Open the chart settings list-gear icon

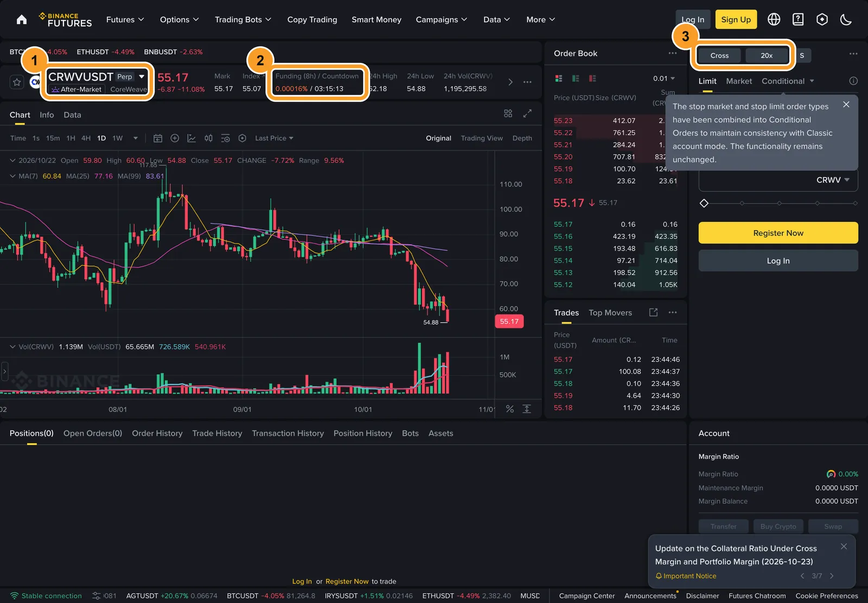click(x=226, y=138)
